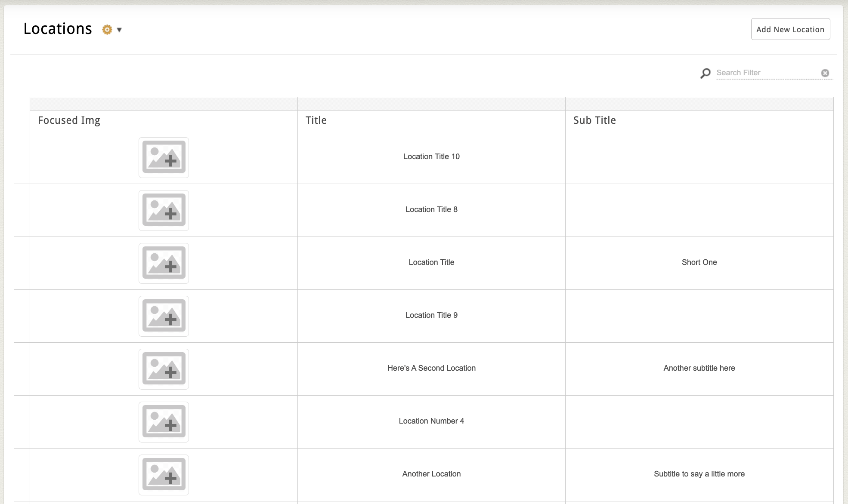Sort by the Title column header
Screen dimensions: 848x504
point(316,120)
